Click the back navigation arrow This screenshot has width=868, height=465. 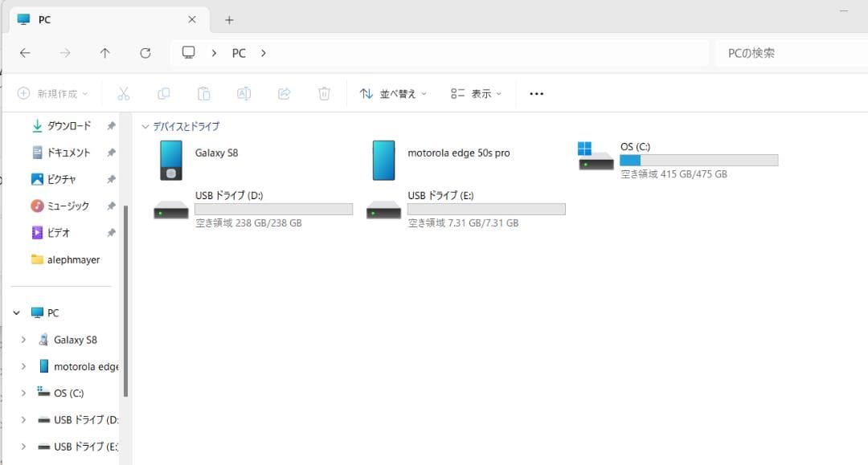(25, 52)
